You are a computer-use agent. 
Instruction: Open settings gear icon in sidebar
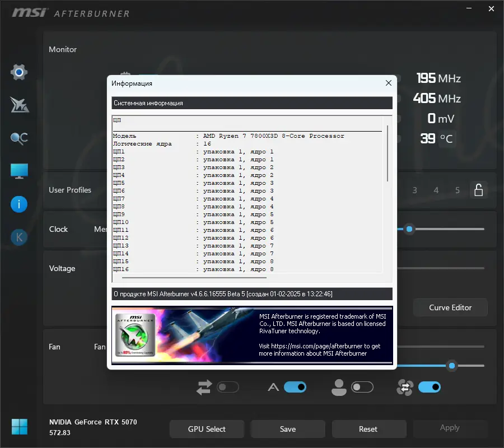click(19, 72)
